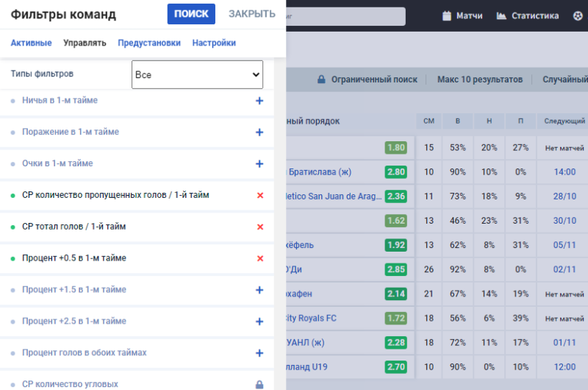Delete 'Процент +0.5 в 1-м тайме' filter with red X
This screenshot has width=588, height=390.
tap(259, 259)
